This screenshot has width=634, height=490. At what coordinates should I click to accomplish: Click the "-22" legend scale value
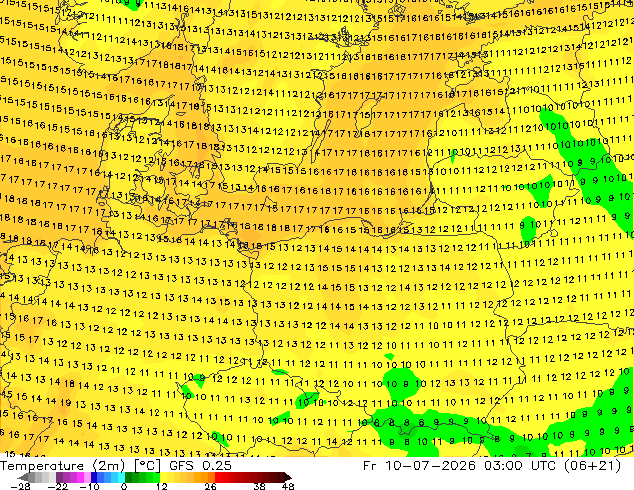57,486
